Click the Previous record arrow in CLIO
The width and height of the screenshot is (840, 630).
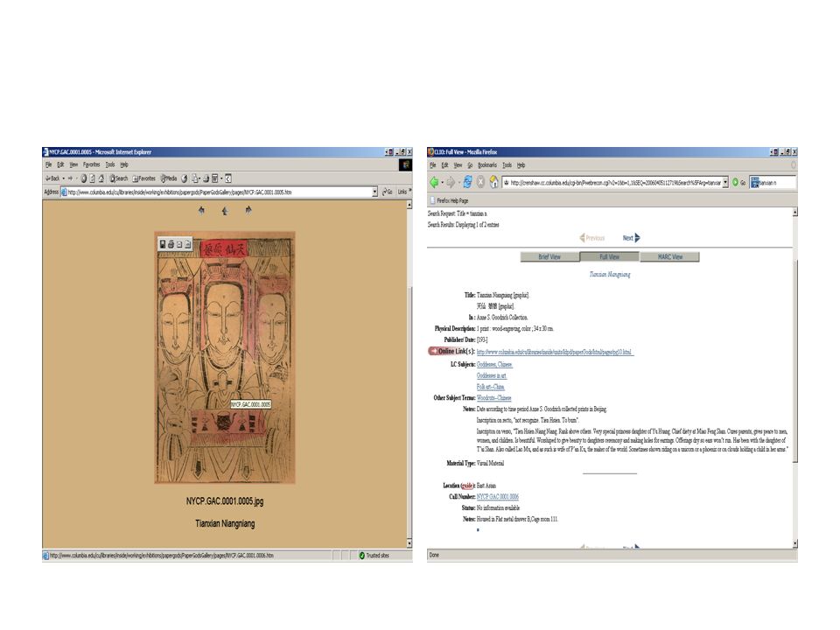(x=583, y=237)
